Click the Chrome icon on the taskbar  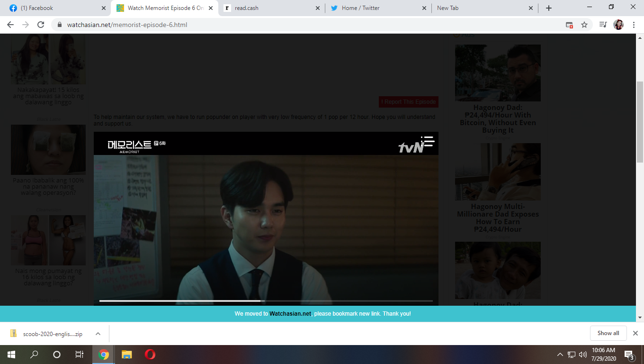[x=104, y=355]
